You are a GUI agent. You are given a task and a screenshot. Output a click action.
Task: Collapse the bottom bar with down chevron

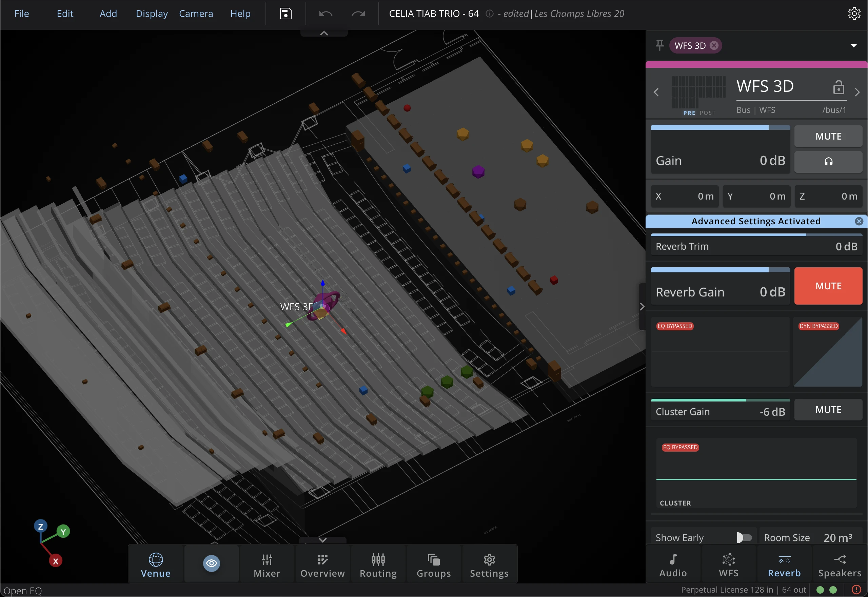pyautogui.click(x=323, y=540)
